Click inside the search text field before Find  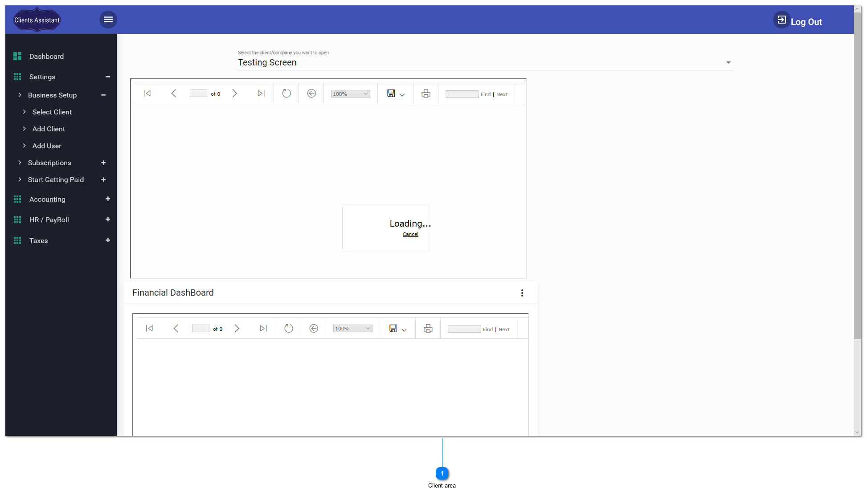click(462, 94)
